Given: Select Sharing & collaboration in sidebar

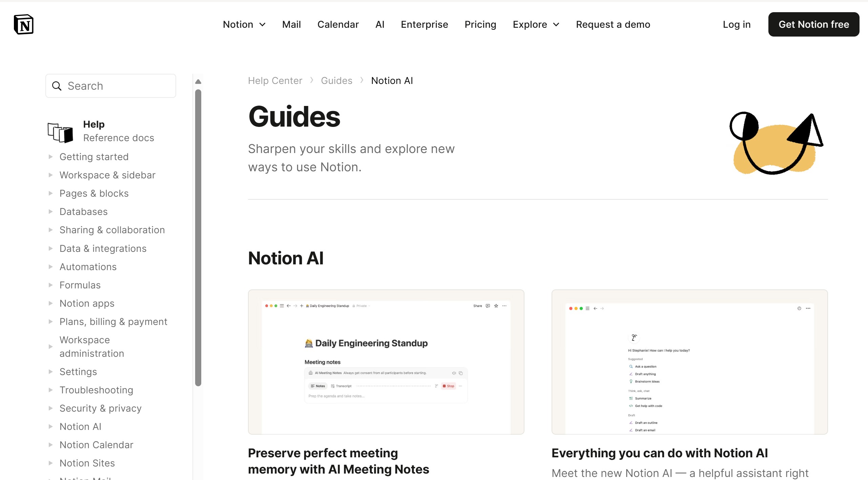Looking at the screenshot, I should (x=112, y=230).
